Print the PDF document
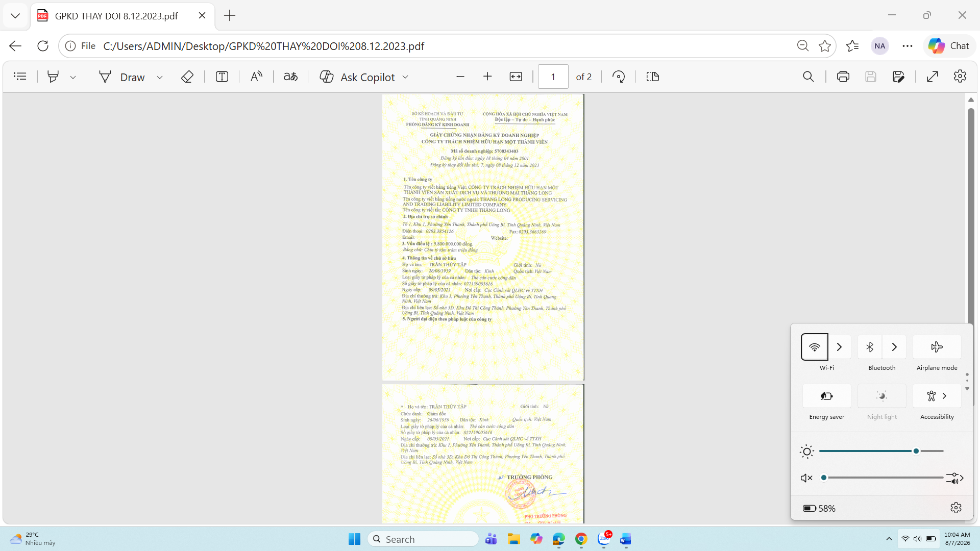980x551 pixels. click(843, 77)
